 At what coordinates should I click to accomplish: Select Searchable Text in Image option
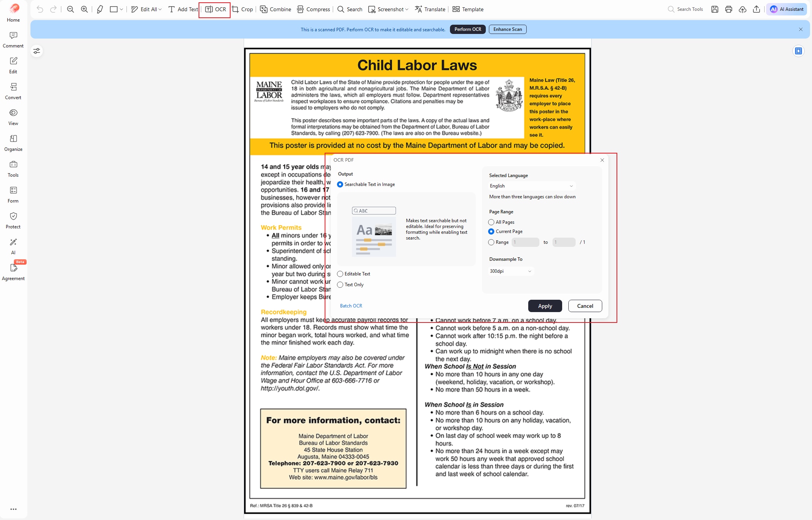point(366,184)
